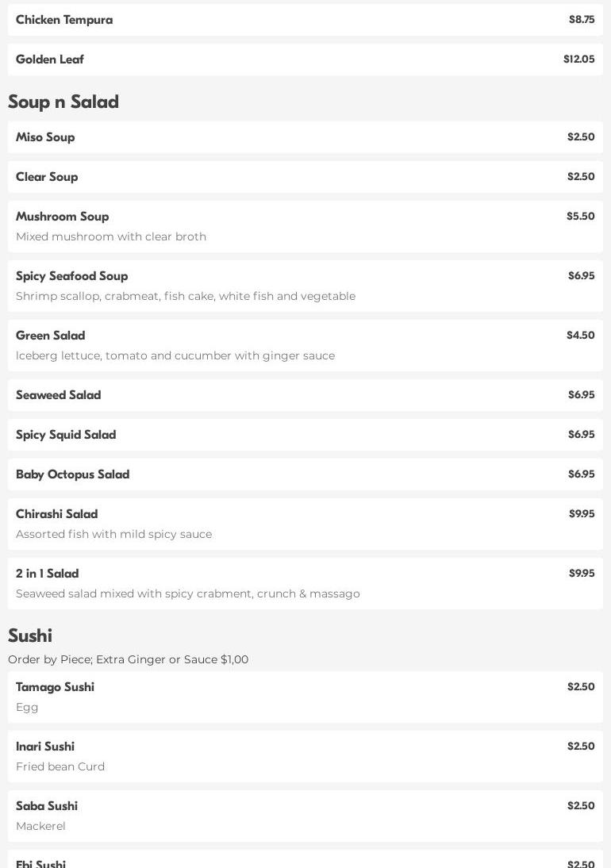Click the Sushi section heading

(x=30, y=636)
